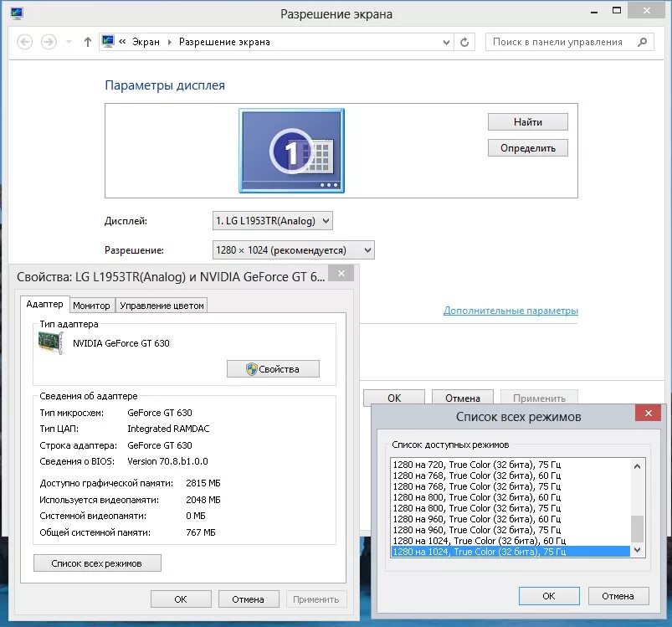Minimize the Разрешение экрана window
This screenshot has height=627, width=672.
pyautogui.click(x=594, y=12)
